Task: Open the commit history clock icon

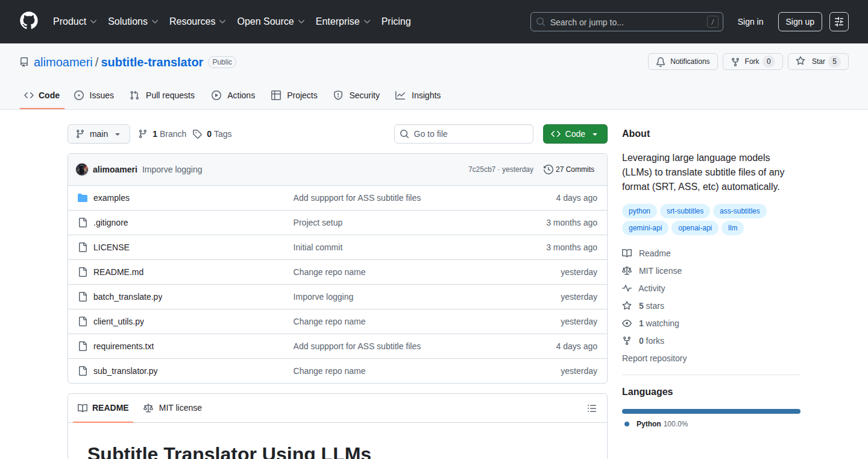Action: (549, 169)
